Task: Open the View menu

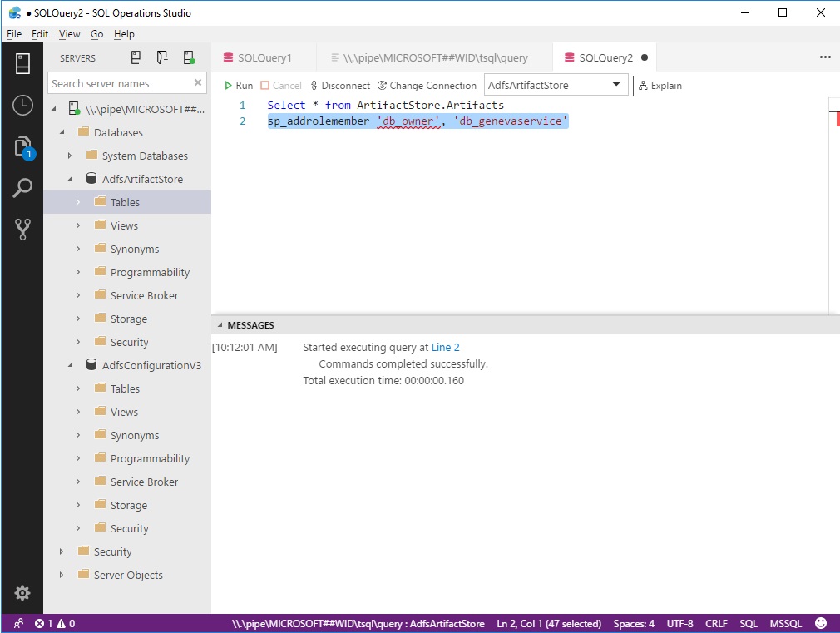Action: [69, 34]
